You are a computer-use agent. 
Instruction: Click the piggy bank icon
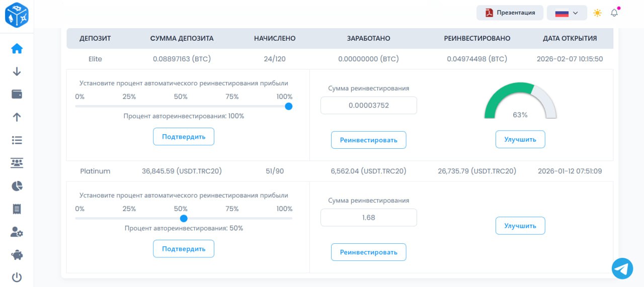(x=17, y=255)
